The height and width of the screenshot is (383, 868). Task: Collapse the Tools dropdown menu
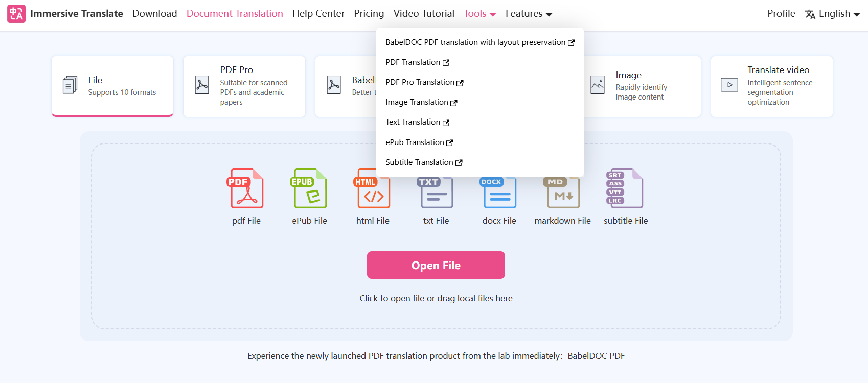(479, 14)
